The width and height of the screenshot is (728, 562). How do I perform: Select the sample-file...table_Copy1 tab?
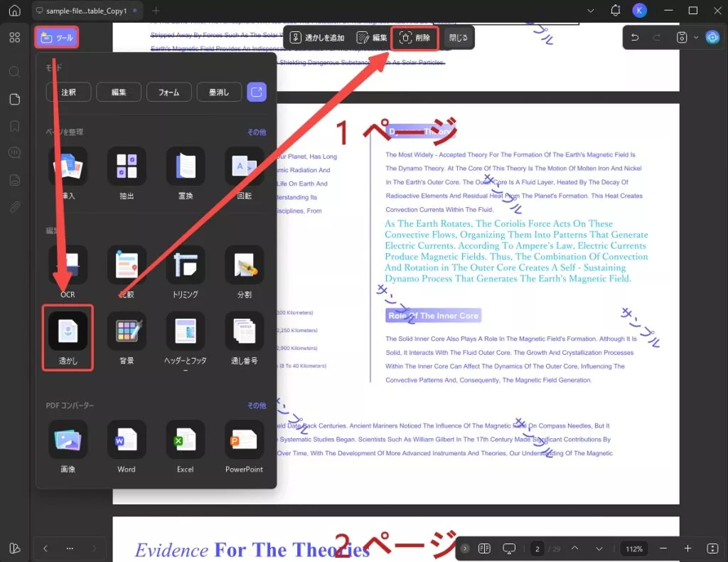[x=86, y=11]
